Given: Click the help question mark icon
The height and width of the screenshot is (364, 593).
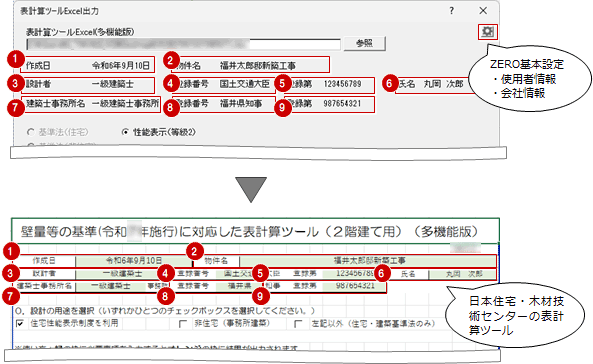Looking at the screenshot, I should pos(452,11).
